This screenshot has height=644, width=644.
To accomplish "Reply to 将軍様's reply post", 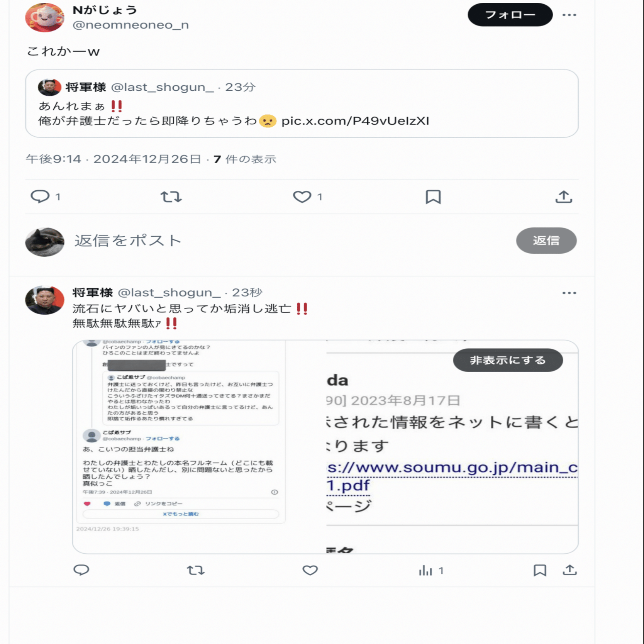I will click(x=81, y=570).
